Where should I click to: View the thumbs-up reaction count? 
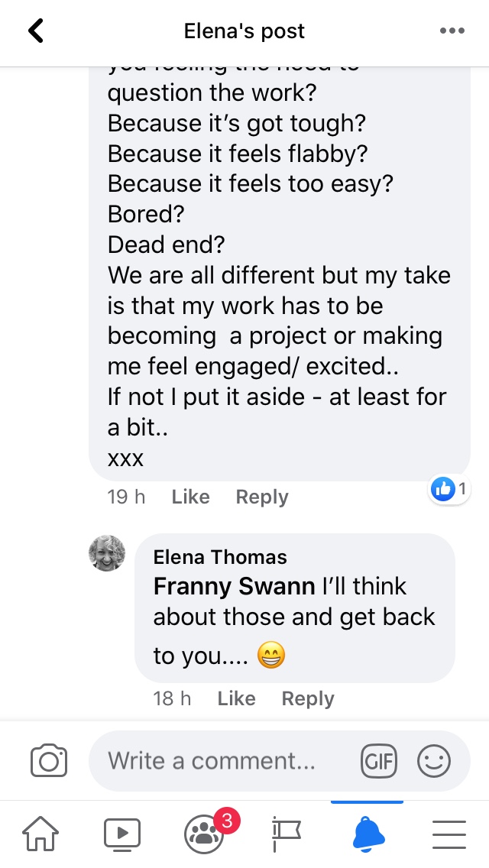click(x=449, y=489)
